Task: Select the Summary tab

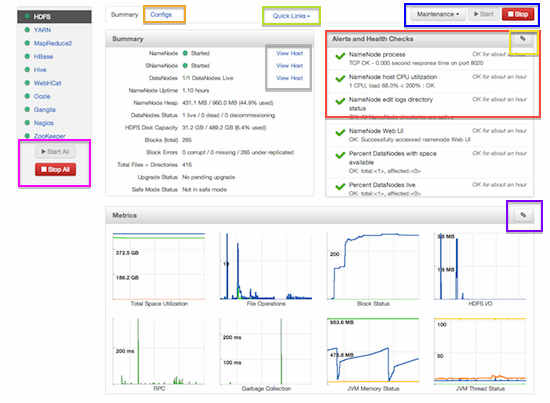Action: click(124, 15)
